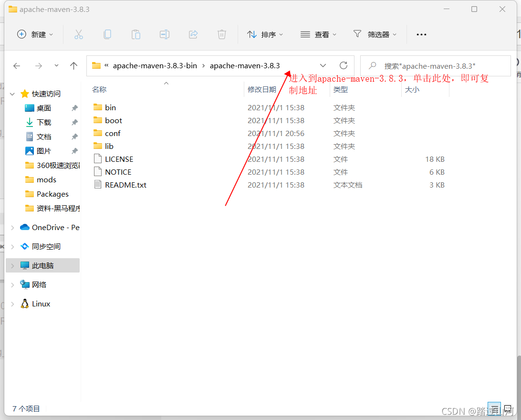Click conf's 2021/11/1 20:56 date
521x420 pixels.
[276, 133]
